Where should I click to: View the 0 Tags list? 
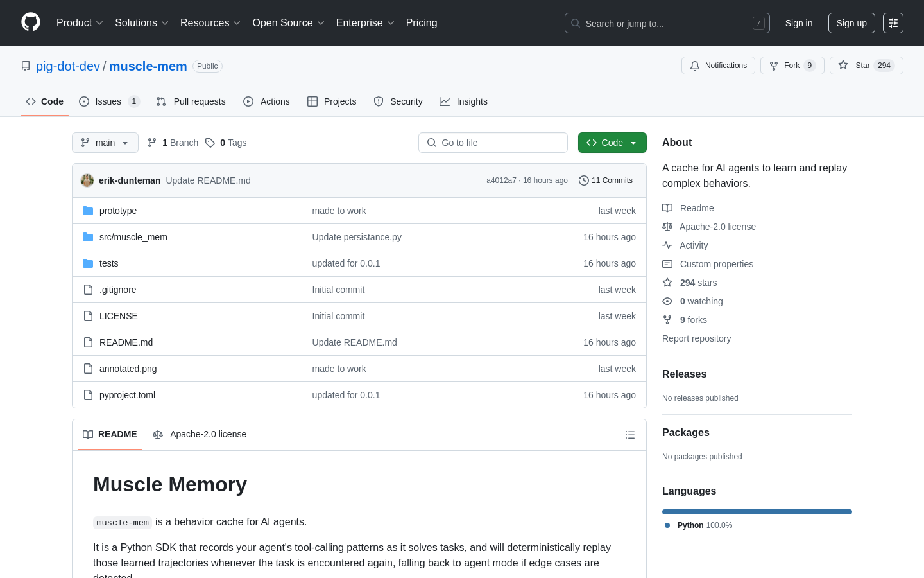[226, 143]
